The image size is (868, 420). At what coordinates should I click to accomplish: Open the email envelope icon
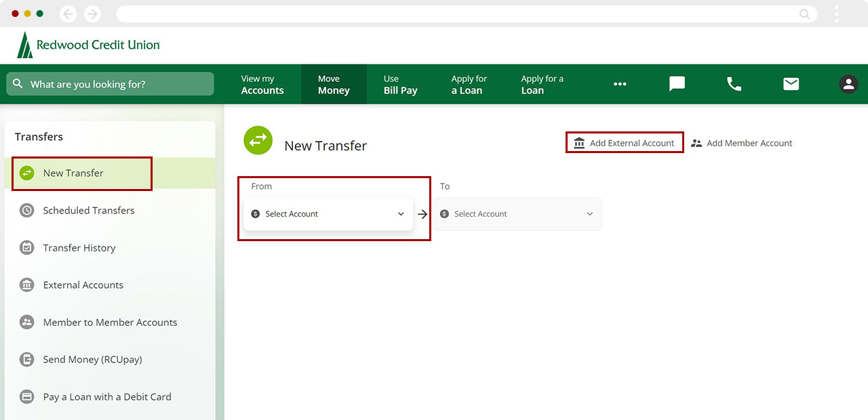pos(791,84)
